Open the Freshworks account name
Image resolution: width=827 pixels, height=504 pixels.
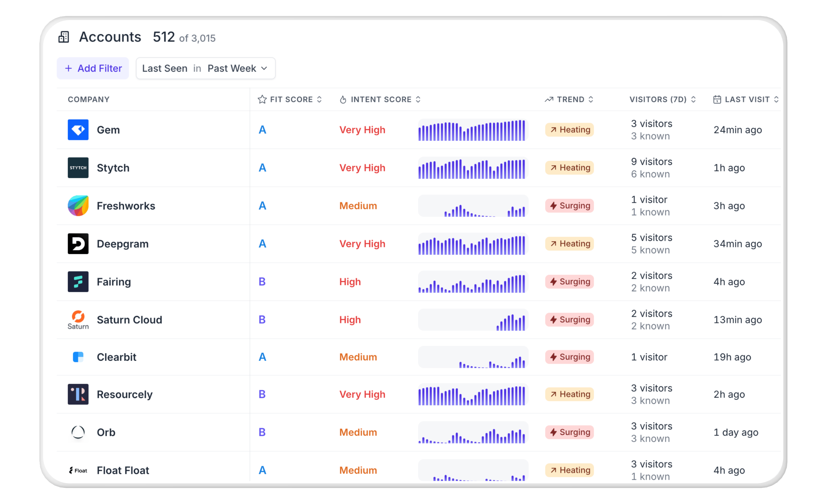[126, 206]
